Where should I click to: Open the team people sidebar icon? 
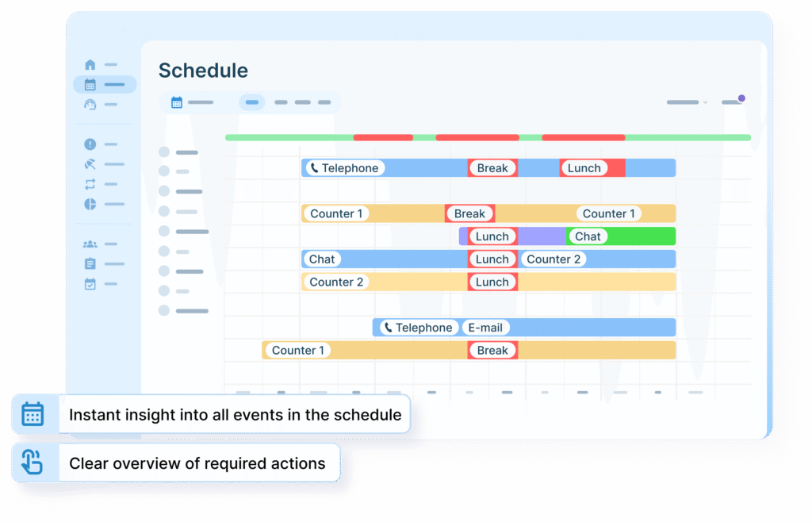(90, 244)
